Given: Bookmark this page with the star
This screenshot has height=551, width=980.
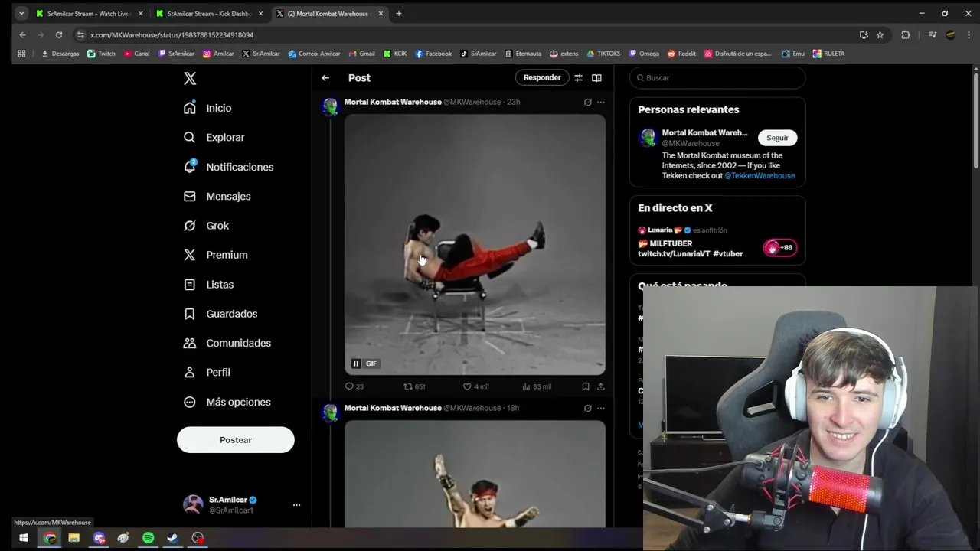Looking at the screenshot, I should [x=880, y=34].
